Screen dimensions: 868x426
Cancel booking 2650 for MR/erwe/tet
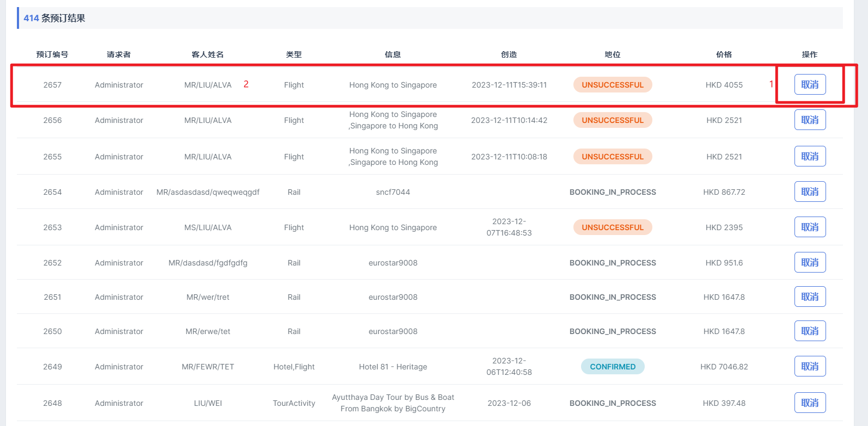810,331
